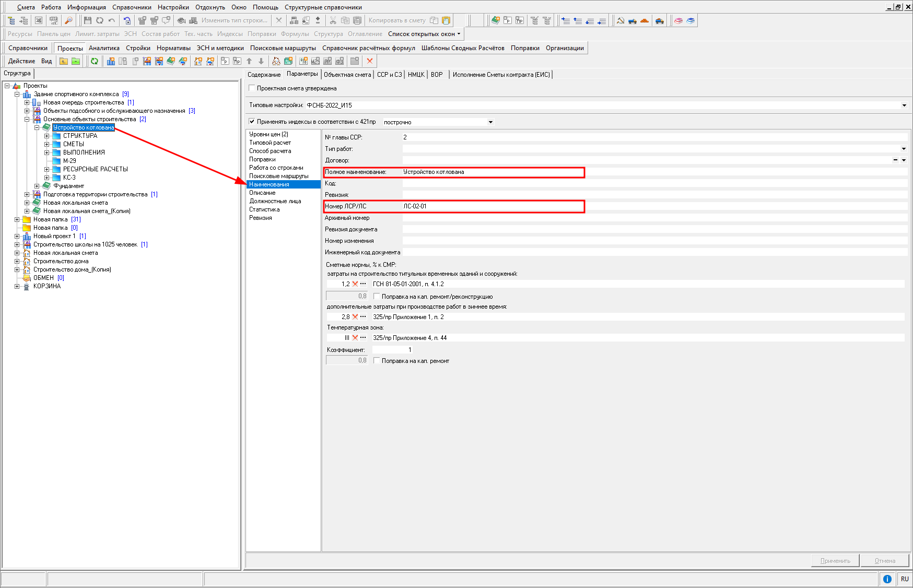This screenshot has width=913, height=588.
Task: Click the red X delete icon in projects toolbar
Action: tap(370, 61)
